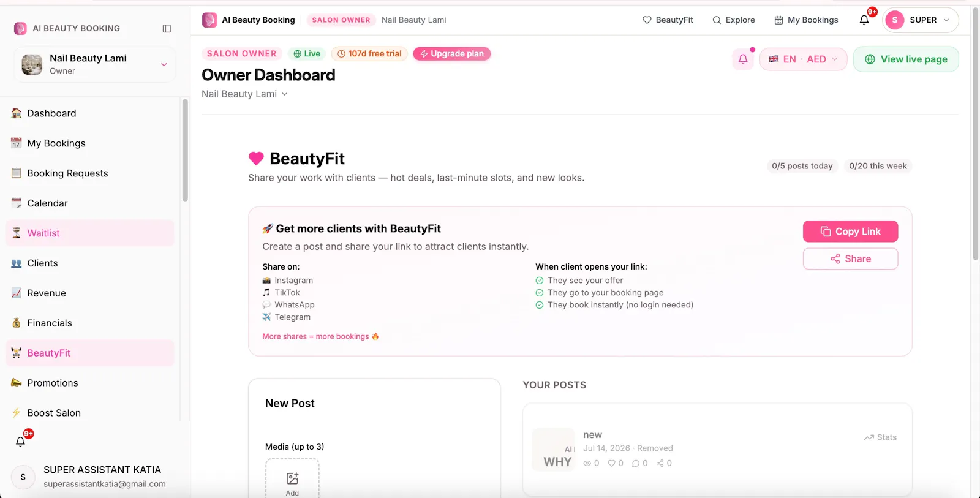
Task: Click the post likes heart count
Action: click(616, 463)
